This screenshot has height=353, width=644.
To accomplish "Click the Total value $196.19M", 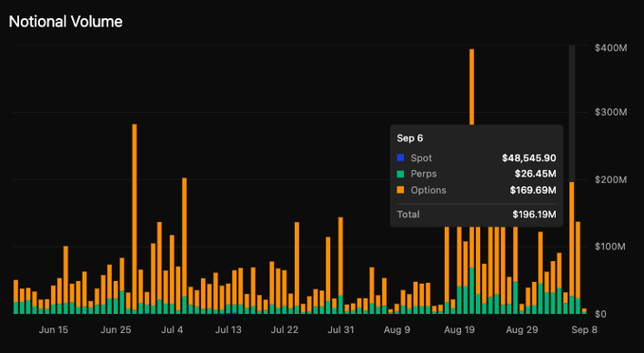I will (x=534, y=214).
